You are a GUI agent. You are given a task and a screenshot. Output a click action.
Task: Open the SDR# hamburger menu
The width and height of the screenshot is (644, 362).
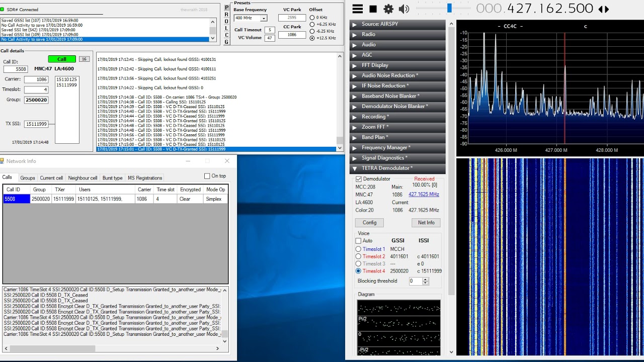[x=357, y=9]
